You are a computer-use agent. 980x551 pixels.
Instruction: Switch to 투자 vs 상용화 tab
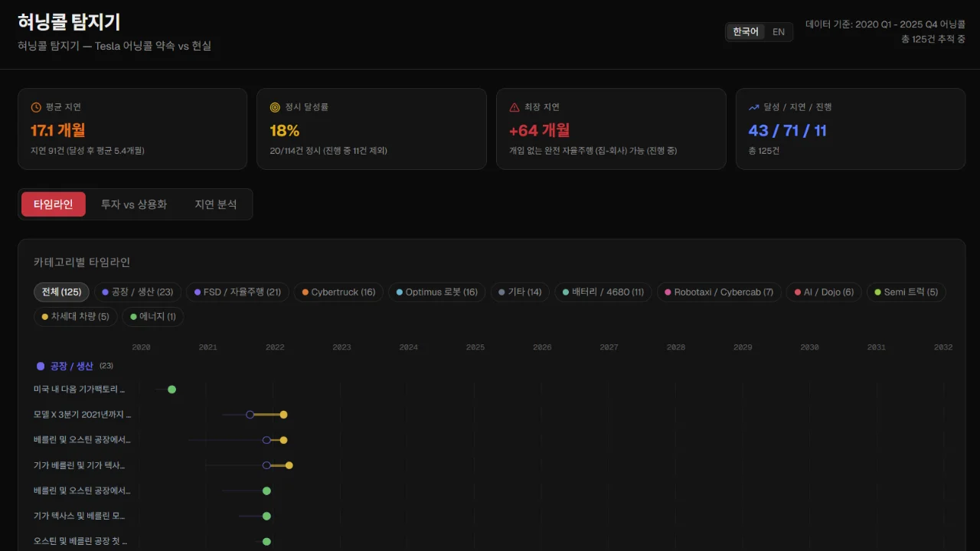point(134,204)
